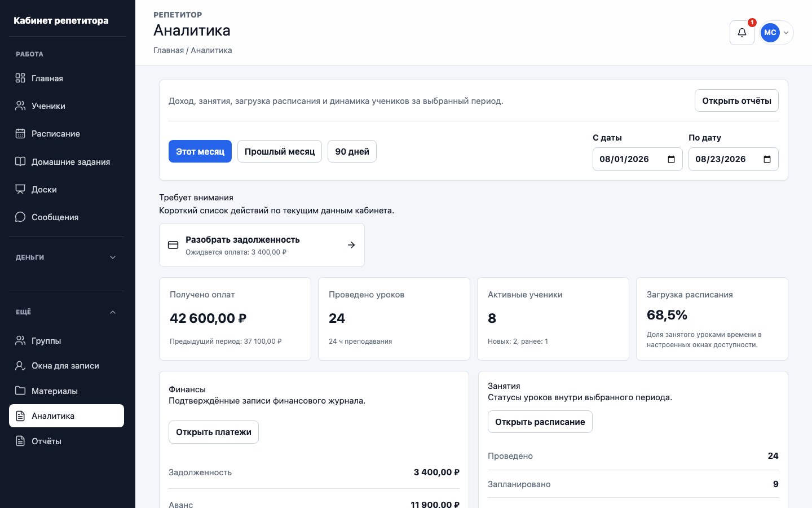Select the Прошлый месяц period filter

(x=280, y=151)
